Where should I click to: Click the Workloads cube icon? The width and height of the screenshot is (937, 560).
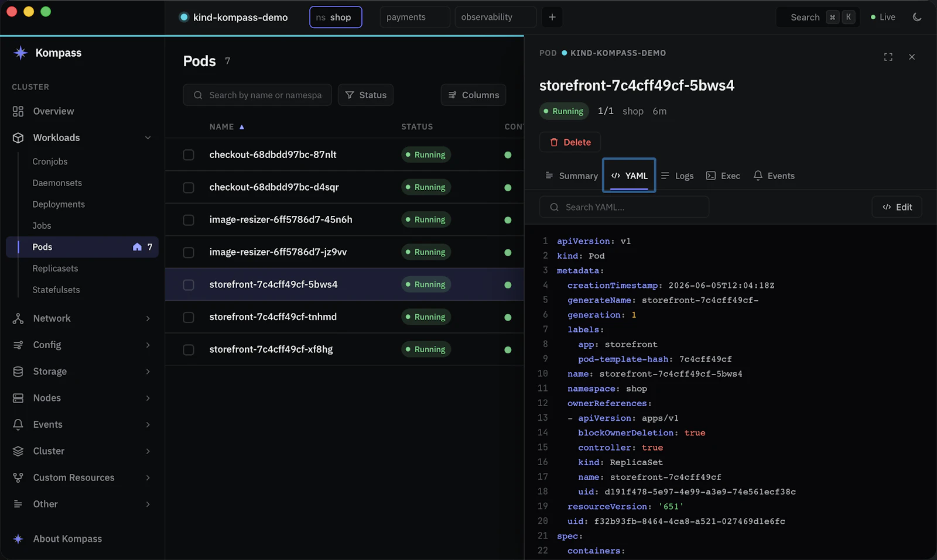(x=18, y=138)
